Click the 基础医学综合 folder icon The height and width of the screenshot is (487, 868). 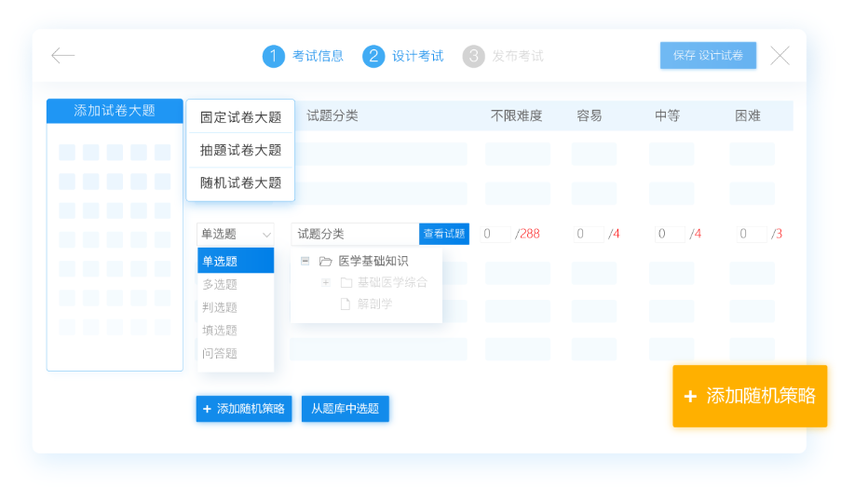[x=346, y=282]
